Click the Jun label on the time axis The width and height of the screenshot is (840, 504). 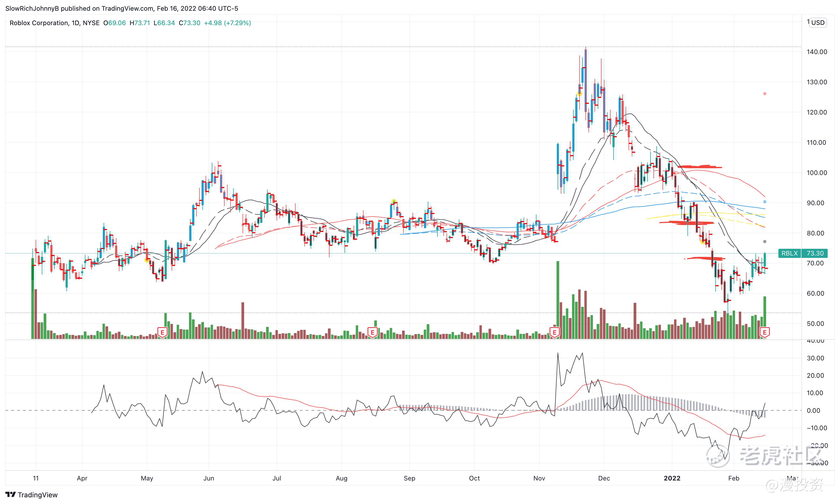click(x=209, y=478)
